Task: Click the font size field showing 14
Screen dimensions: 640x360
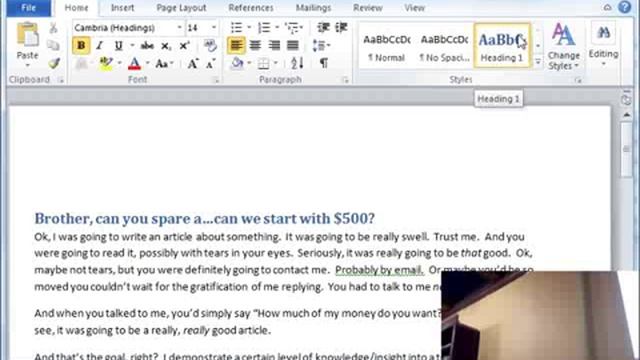Action: point(198,28)
